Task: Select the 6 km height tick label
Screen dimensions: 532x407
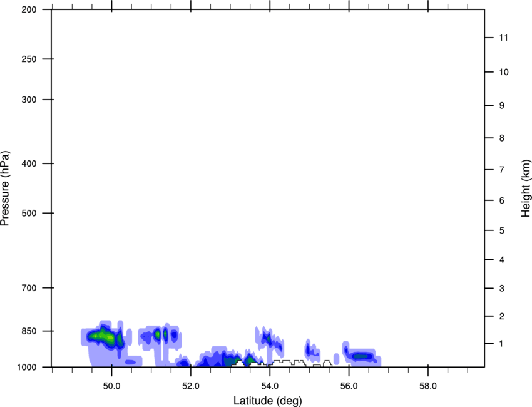Action: coord(501,200)
